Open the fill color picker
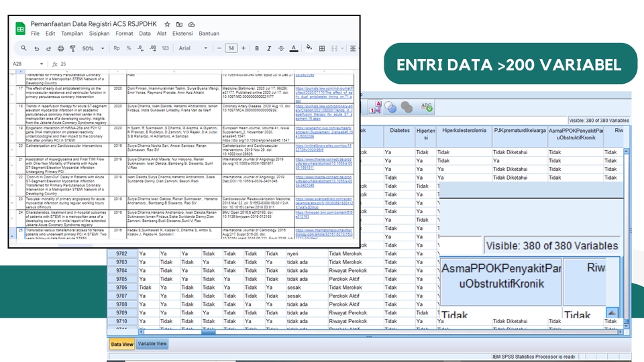The width and height of the screenshot is (644, 362). pyautogui.click(x=309, y=48)
